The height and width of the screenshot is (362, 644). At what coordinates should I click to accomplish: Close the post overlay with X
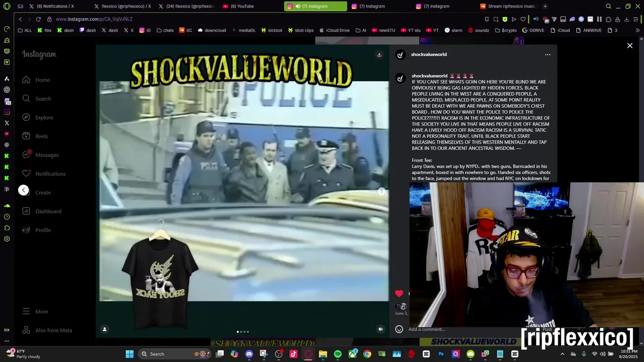coord(629,46)
